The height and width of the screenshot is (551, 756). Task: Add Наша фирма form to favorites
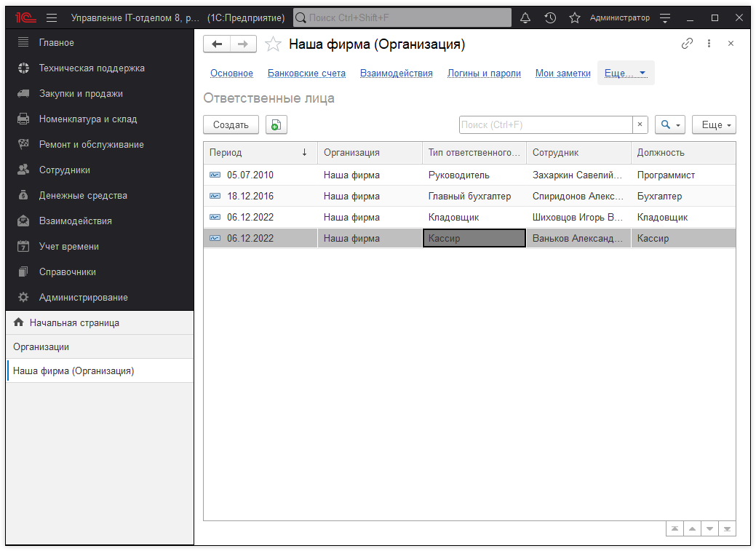(273, 44)
